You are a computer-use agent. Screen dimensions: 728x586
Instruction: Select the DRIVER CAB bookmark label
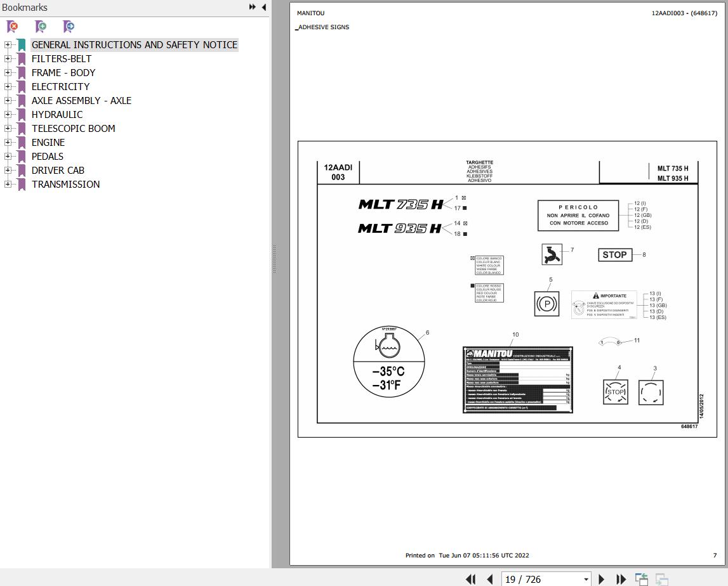58,170
